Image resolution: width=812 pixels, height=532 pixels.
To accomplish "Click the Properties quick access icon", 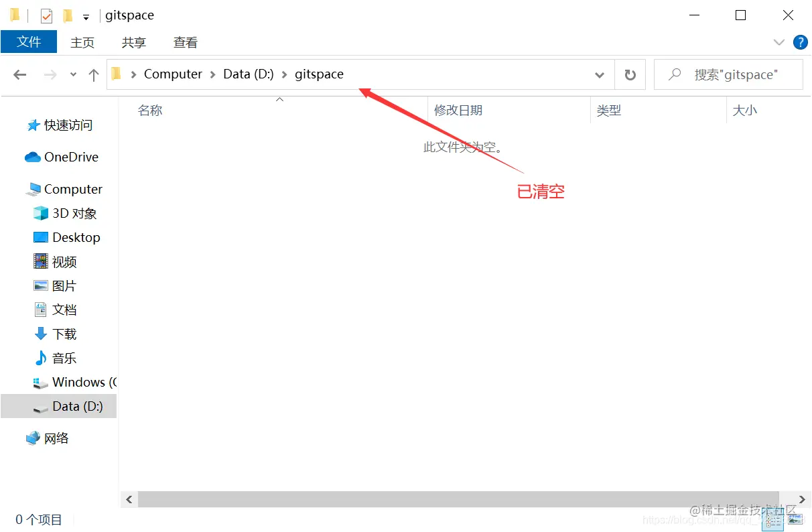I will click(46, 15).
